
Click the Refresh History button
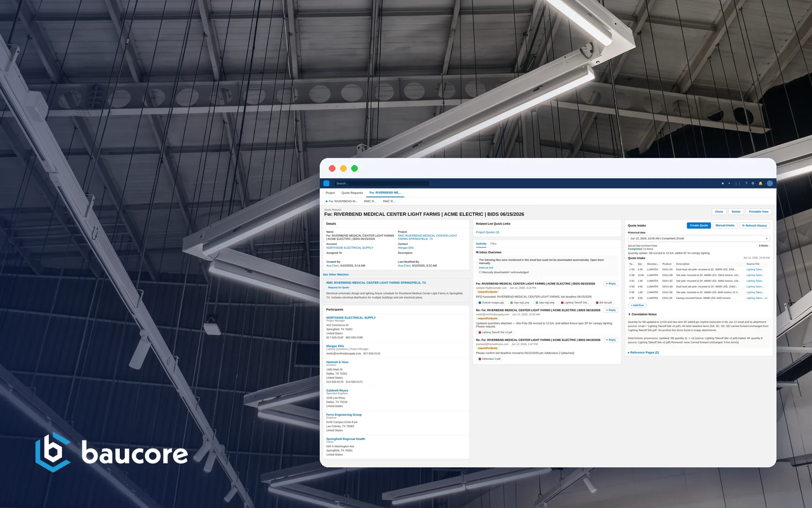[x=755, y=226]
